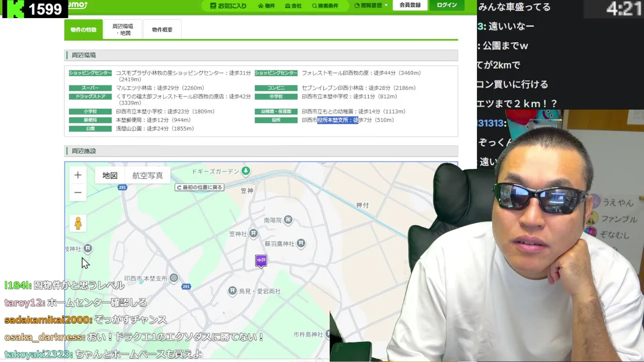Select the 物件の特徴 tab
The image size is (644, 362).
click(x=84, y=30)
